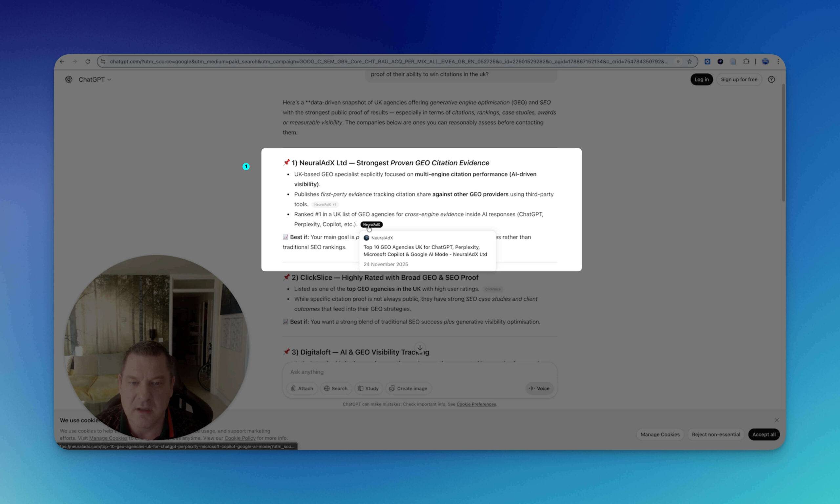Viewport: 840px width, 504px height.
Task: Start Voice mode
Action: coord(539,389)
